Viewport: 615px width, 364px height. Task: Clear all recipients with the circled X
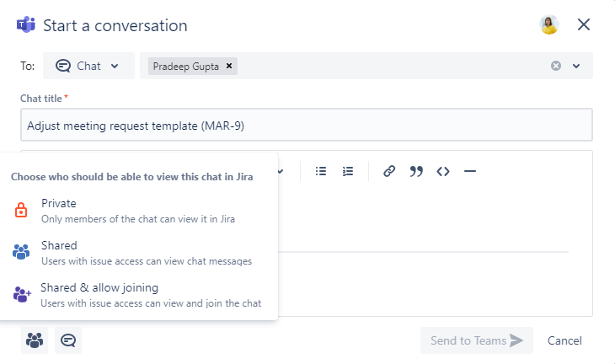pos(556,66)
